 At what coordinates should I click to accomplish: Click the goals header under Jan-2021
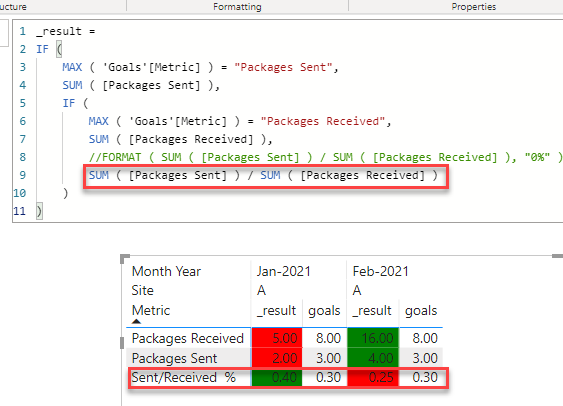point(324,311)
